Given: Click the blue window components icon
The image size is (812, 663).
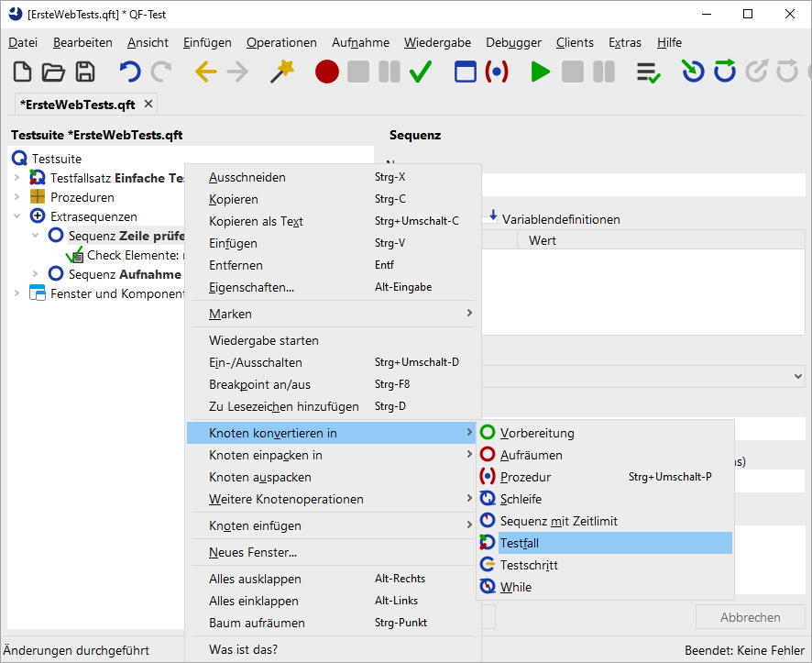Looking at the screenshot, I should click(465, 72).
